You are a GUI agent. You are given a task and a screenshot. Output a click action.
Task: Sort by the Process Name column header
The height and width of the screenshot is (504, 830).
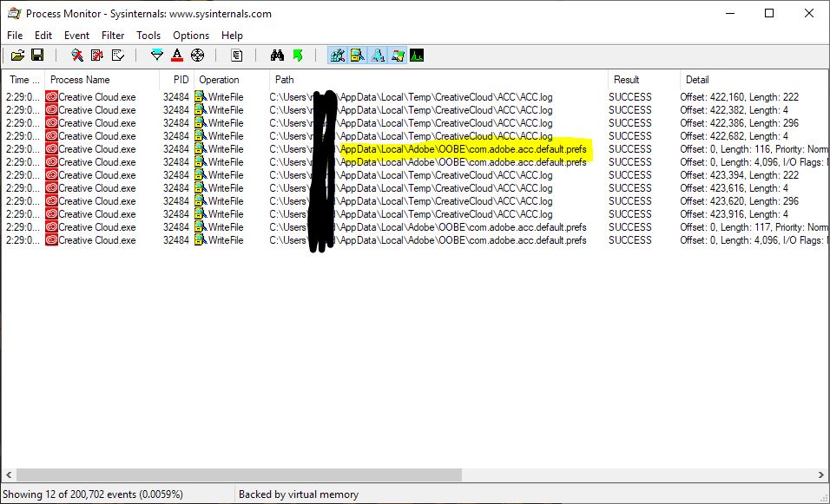[x=102, y=80]
